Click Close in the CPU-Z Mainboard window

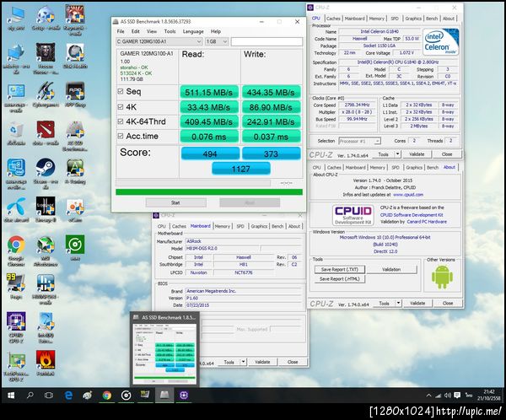coord(293,362)
